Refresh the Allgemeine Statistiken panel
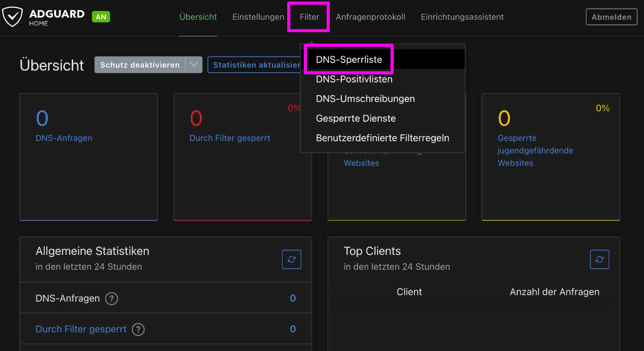The height and width of the screenshot is (351, 644). tap(291, 259)
